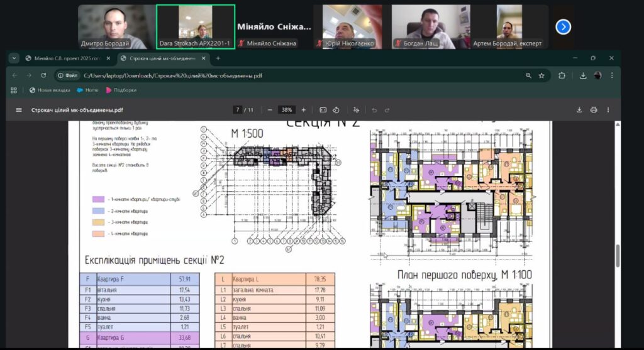Click the PDF vertical scrollbar thumb
The width and height of the screenshot is (644, 350).
[x=617, y=255]
